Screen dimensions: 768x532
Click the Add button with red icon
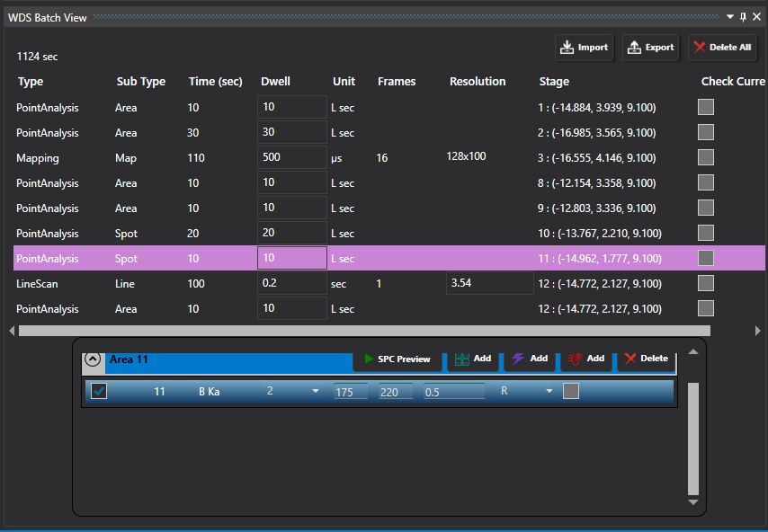(x=586, y=359)
